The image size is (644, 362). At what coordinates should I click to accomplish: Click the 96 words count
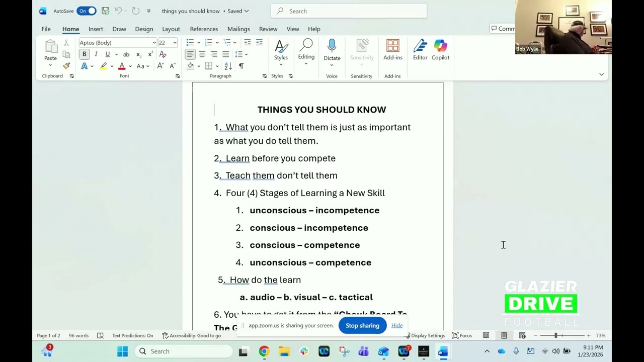pos(78,335)
